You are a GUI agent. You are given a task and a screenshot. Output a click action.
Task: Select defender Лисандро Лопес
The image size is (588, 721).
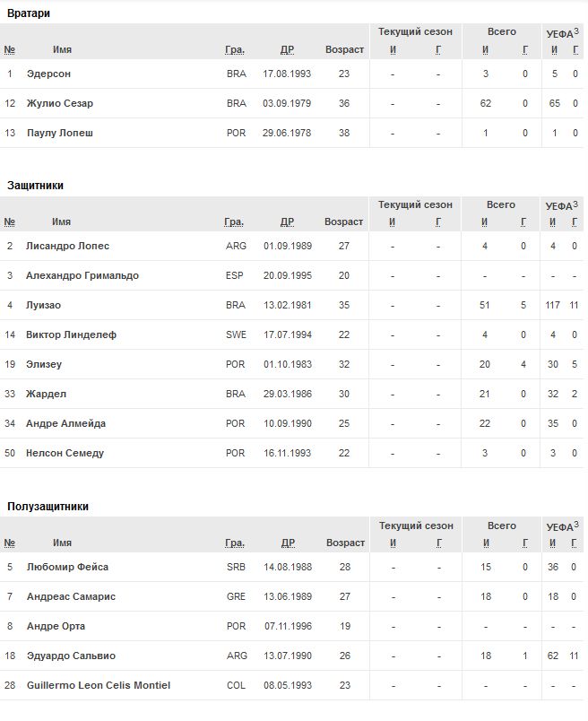67,246
